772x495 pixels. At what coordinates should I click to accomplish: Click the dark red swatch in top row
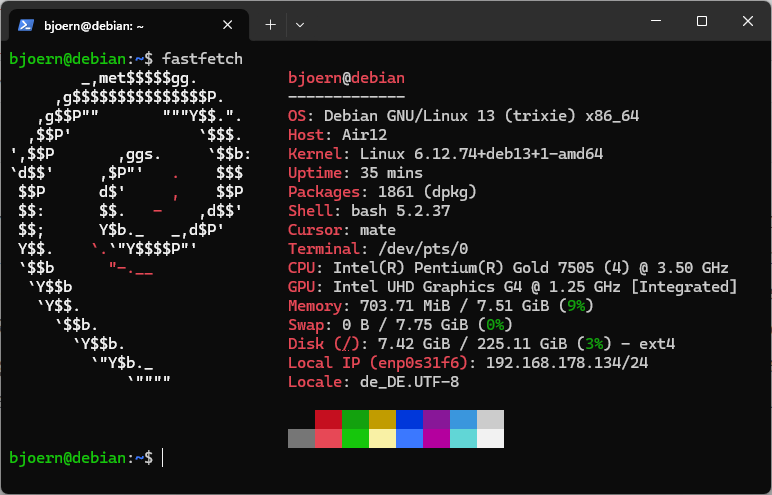328,419
